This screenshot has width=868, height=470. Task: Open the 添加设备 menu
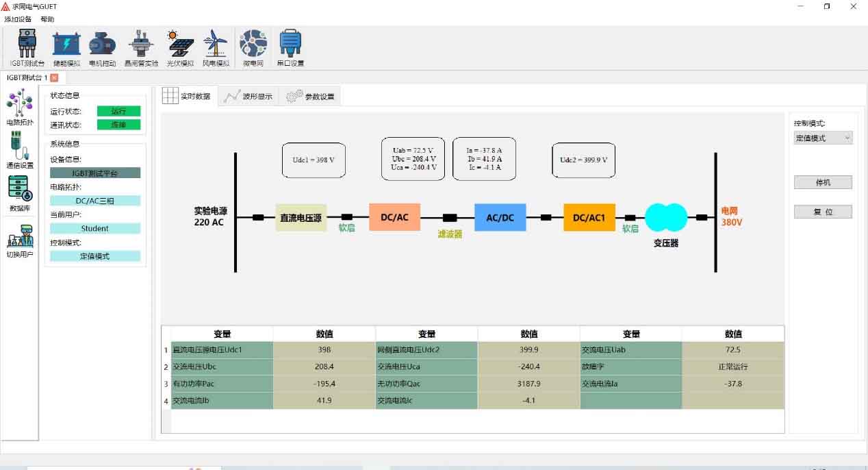[18, 19]
